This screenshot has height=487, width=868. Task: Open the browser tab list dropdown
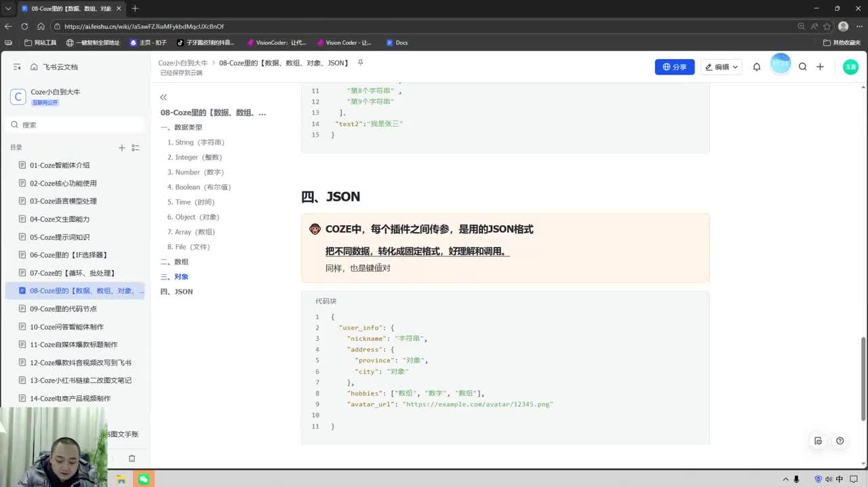point(8,8)
